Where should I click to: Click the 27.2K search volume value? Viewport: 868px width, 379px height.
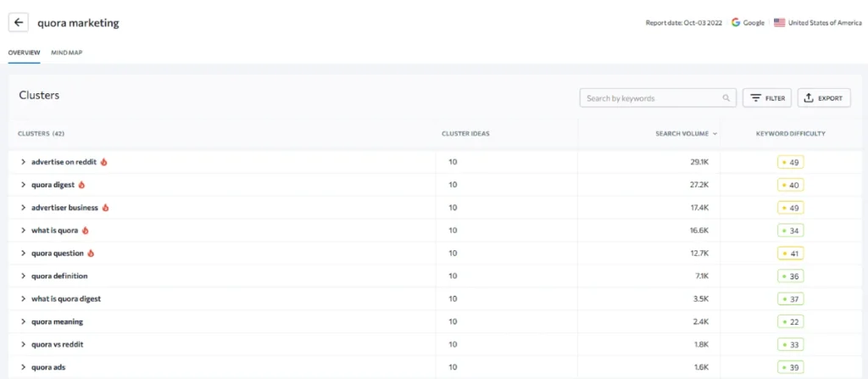tap(699, 185)
